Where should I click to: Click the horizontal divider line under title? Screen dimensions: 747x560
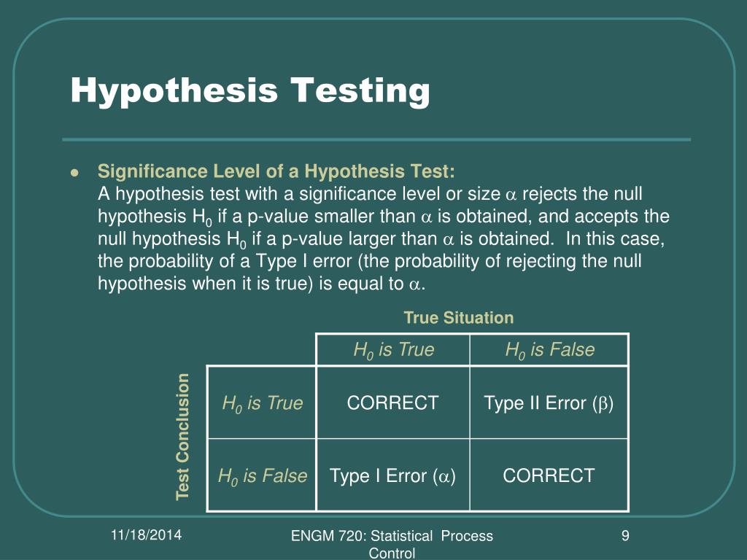coord(376,139)
